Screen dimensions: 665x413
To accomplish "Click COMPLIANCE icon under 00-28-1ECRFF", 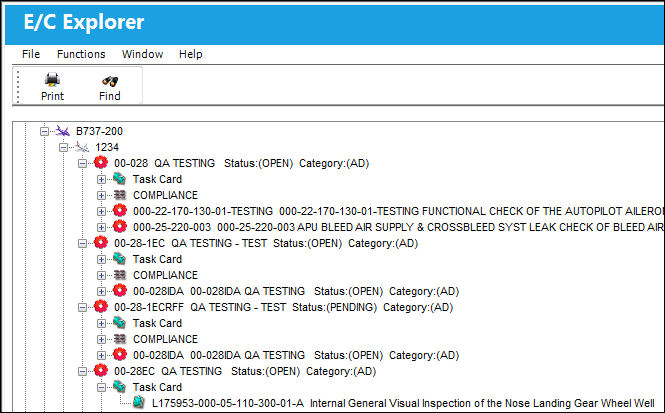I will pos(120,339).
